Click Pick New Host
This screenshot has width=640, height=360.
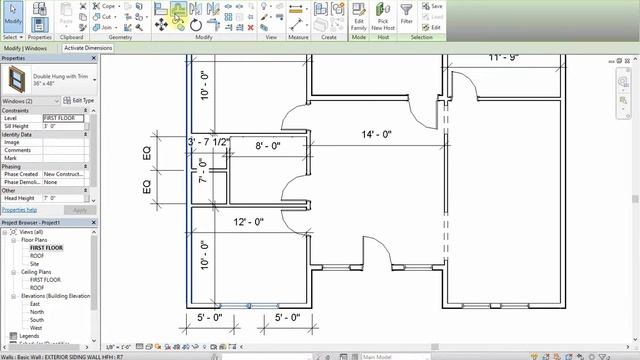click(x=383, y=17)
